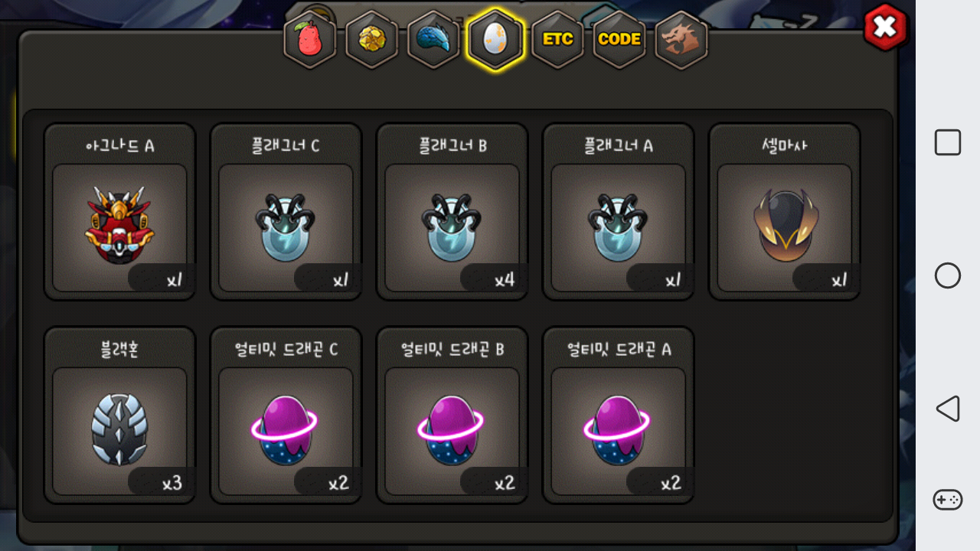Pick the 얼티밋 드래곤 B purple egg
This screenshot has height=551, width=980.
(x=452, y=416)
